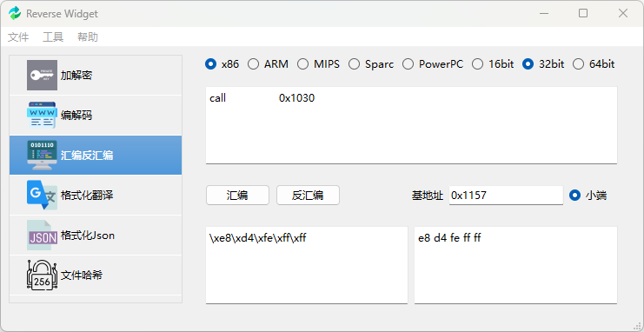Viewport: 644px width, 332px height.
Task: Open the 加解密 key icon
Action: (x=42, y=76)
